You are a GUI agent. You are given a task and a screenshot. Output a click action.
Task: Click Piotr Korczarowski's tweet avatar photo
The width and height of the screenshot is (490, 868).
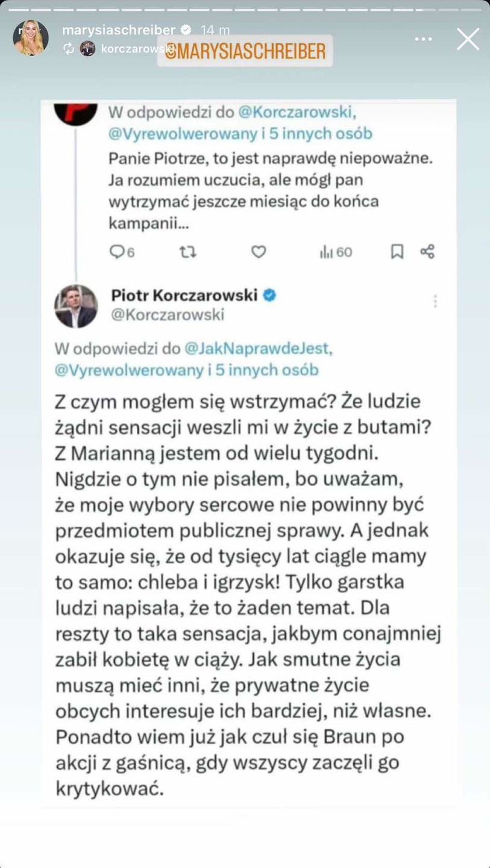(76, 306)
